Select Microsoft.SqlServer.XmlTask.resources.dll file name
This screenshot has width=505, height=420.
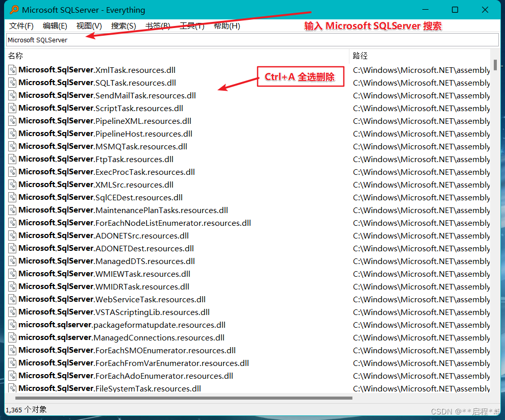click(97, 70)
